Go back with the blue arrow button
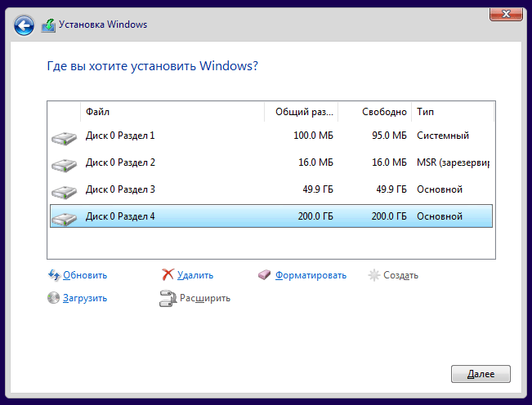This screenshot has width=532, height=405. [x=24, y=25]
